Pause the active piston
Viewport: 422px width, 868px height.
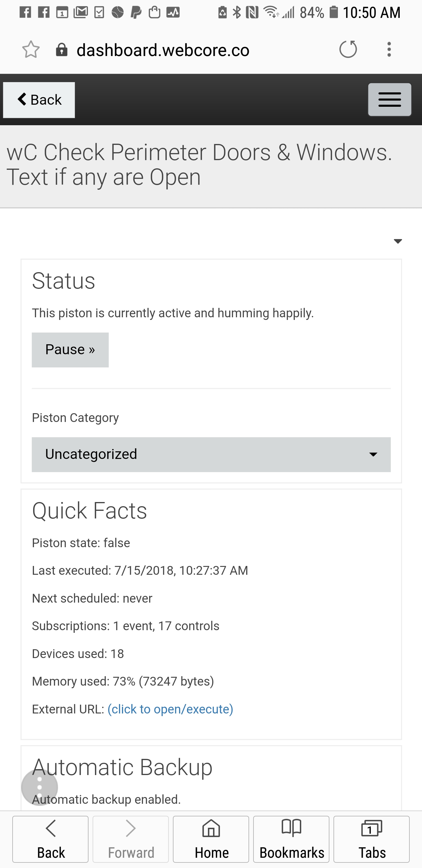(70, 350)
